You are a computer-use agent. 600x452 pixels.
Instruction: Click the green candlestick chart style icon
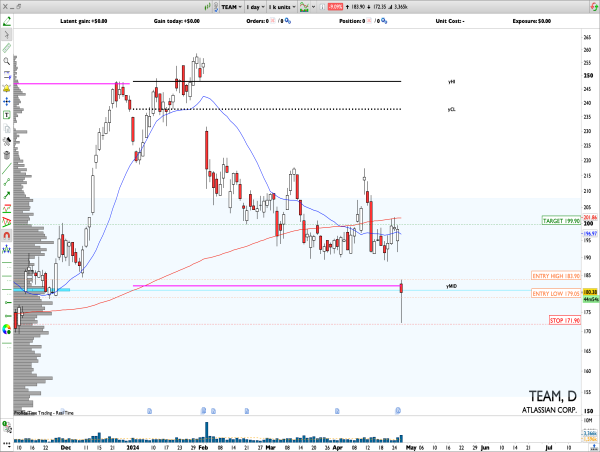207,7
